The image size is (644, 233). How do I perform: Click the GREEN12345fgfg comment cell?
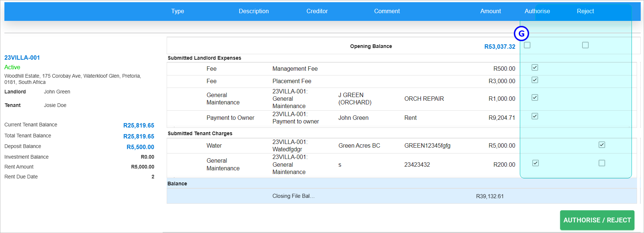tap(428, 146)
